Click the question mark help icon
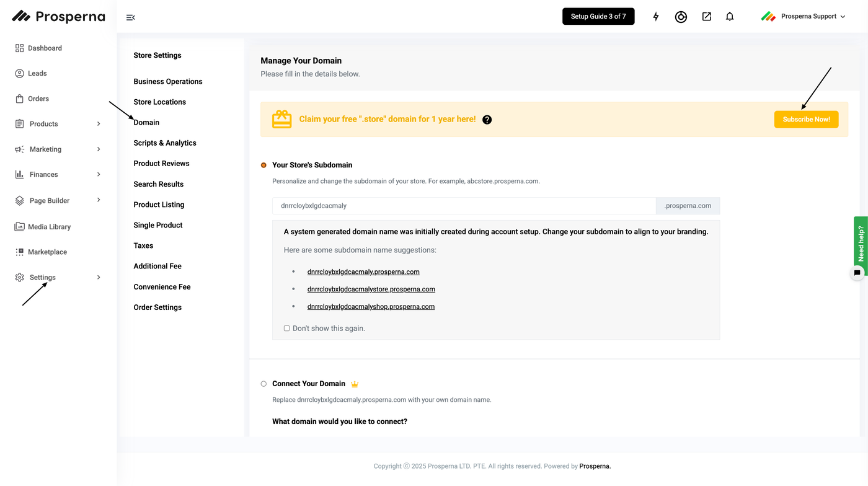The image size is (868, 486). (487, 120)
